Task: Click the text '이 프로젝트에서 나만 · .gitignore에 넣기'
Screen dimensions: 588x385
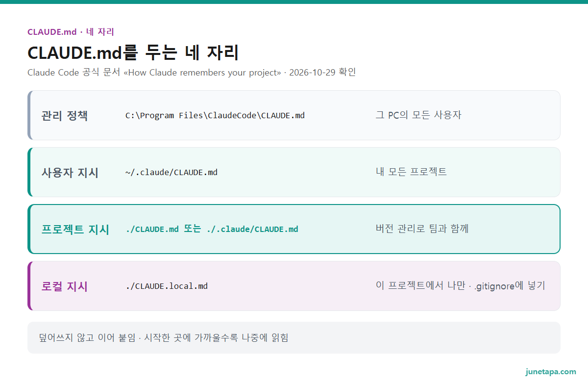Action: coord(460,286)
